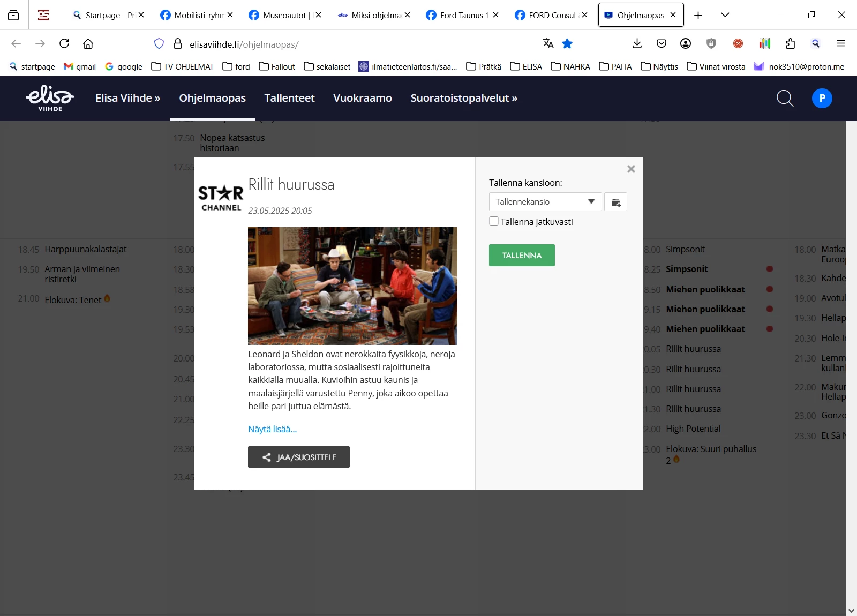Click the magnifier extension toolbar icon

(816, 43)
